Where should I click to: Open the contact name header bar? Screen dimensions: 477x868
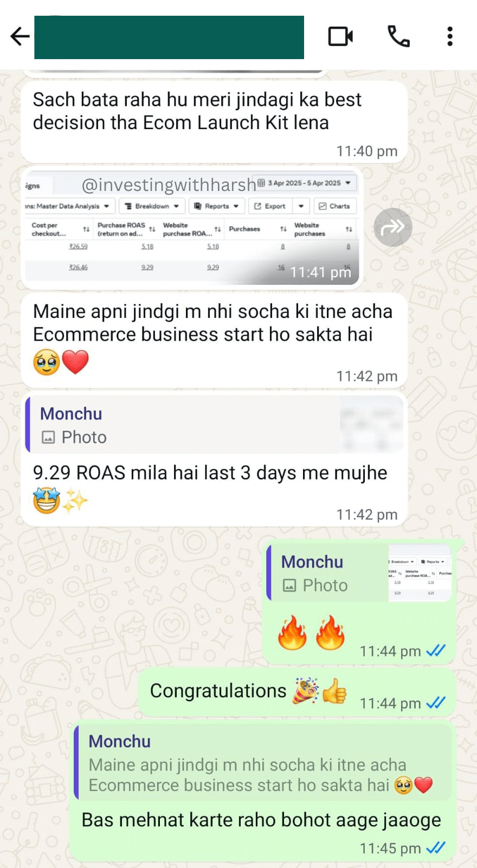coord(169,37)
